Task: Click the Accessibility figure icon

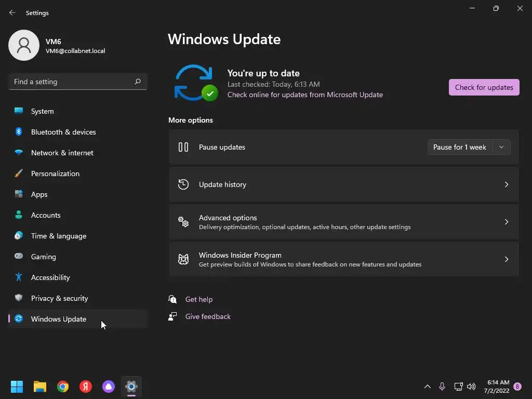Action: (x=19, y=277)
